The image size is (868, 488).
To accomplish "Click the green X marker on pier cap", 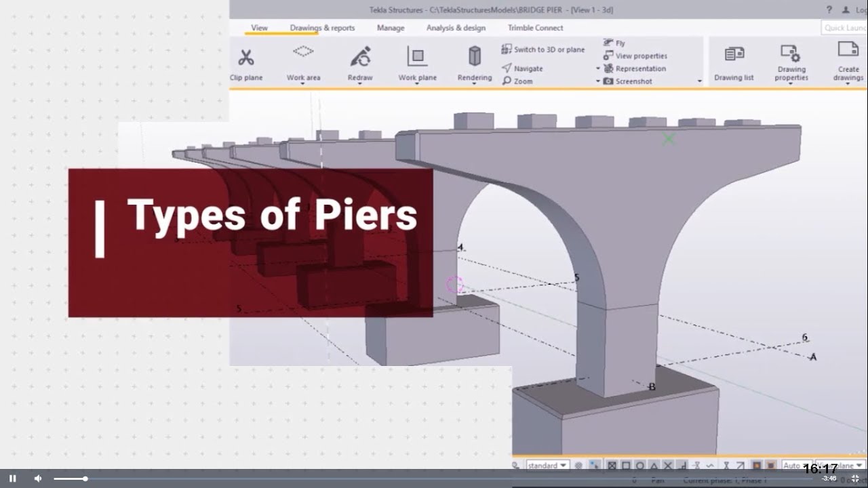I will click(669, 139).
